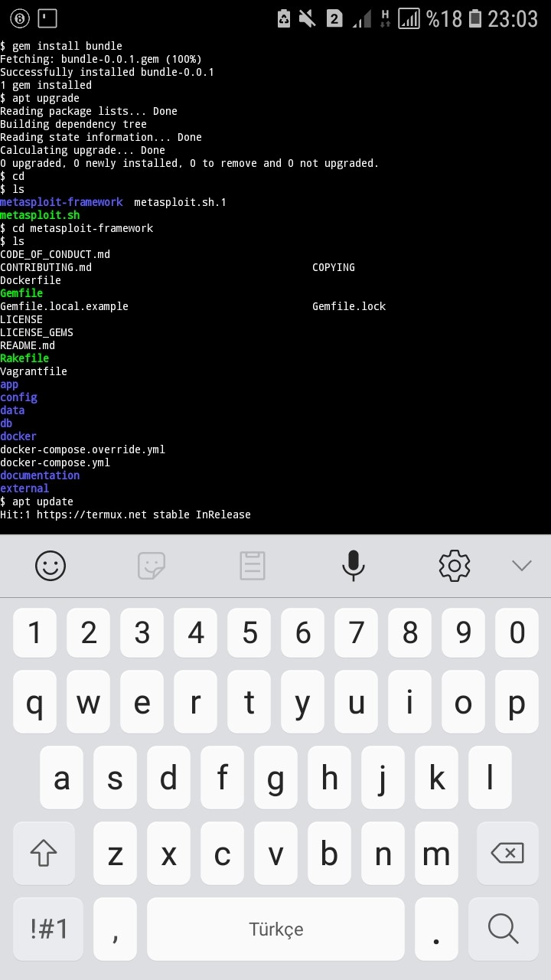Tap the letter b key
551x980 pixels.
pyautogui.click(x=329, y=853)
